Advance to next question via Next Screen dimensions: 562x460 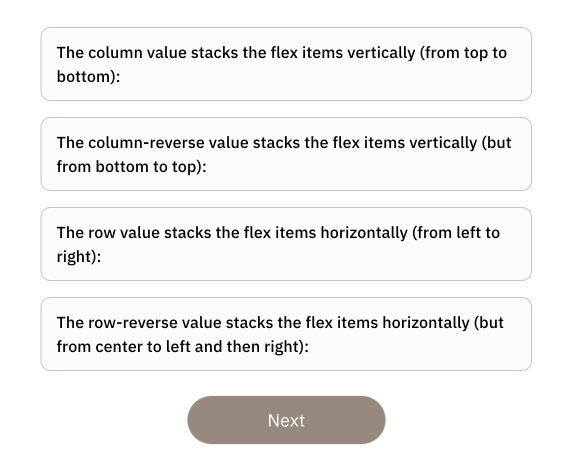(x=286, y=420)
